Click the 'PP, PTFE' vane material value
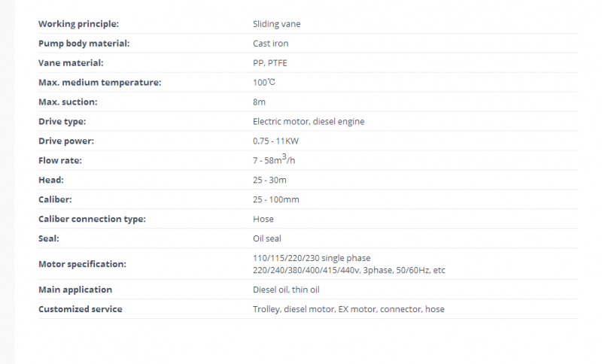This screenshot has width=602, height=364. [269, 63]
